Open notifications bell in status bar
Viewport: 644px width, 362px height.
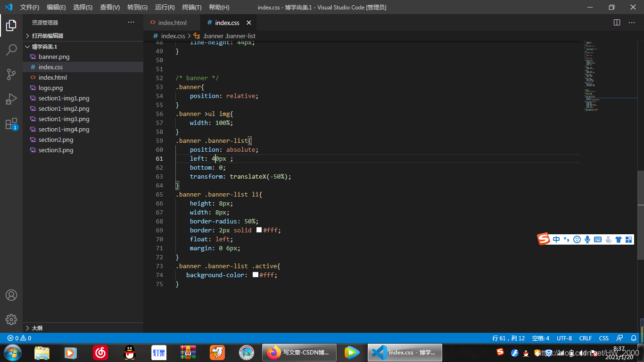point(634,338)
